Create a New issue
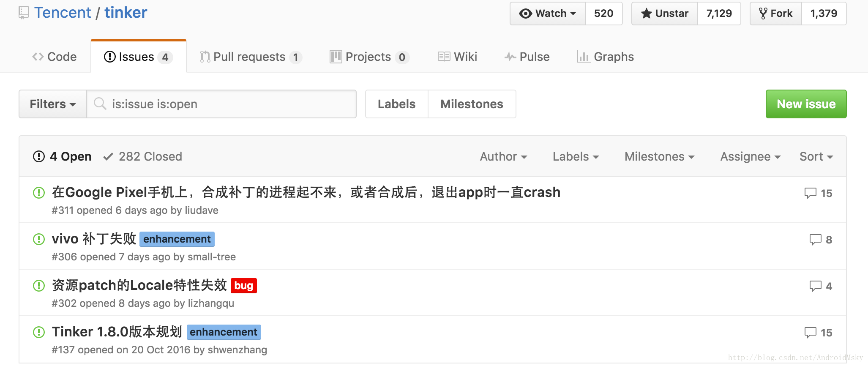The height and width of the screenshot is (366, 868). pos(806,104)
